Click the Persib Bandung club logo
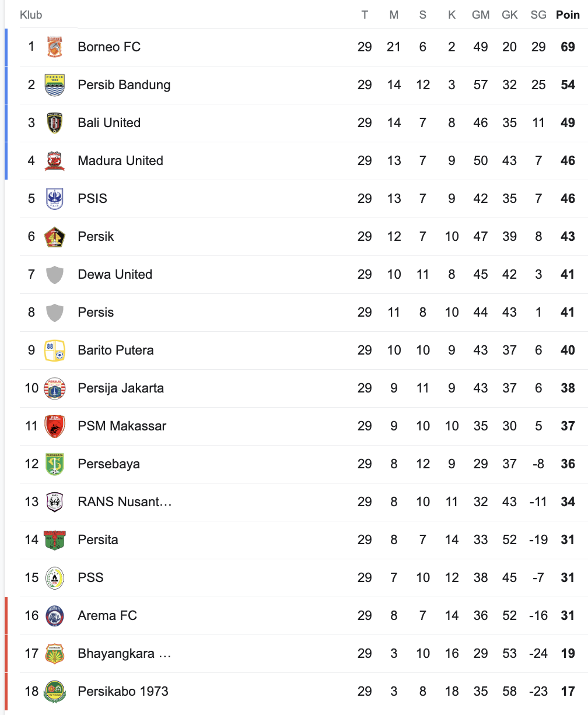The width and height of the screenshot is (588, 715). pyautogui.click(x=55, y=85)
